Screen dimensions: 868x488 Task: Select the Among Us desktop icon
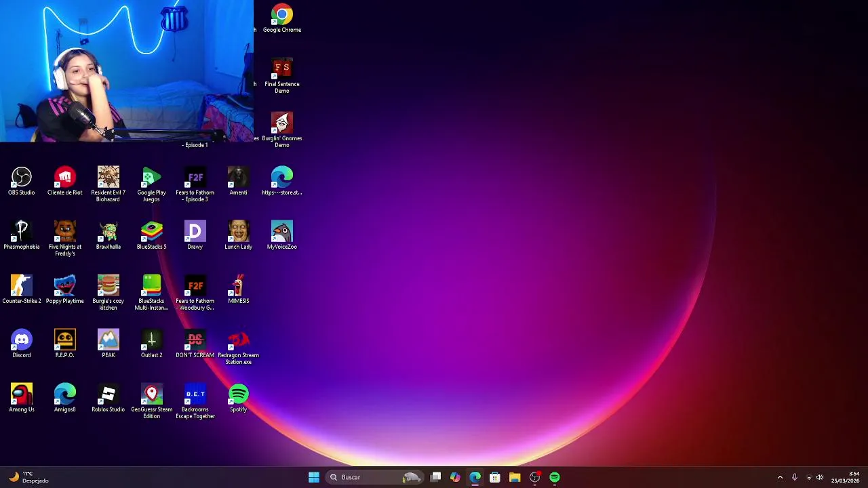(x=22, y=398)
